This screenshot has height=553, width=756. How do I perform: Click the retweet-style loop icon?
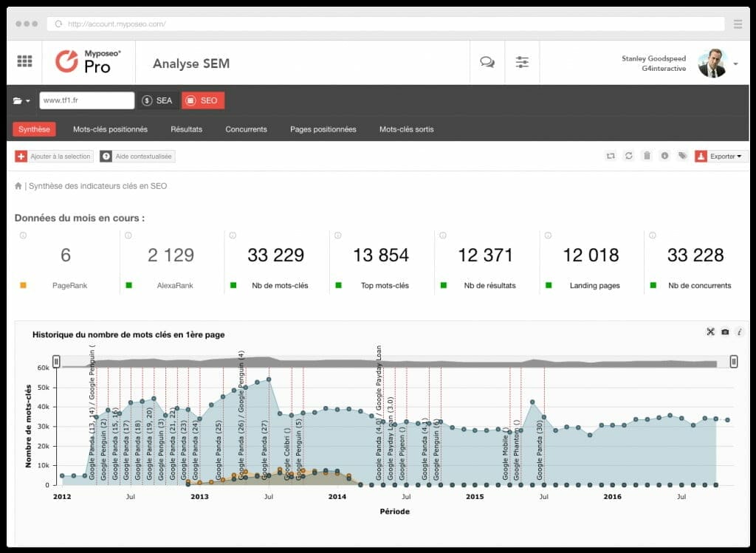click(x=611, y=156)
